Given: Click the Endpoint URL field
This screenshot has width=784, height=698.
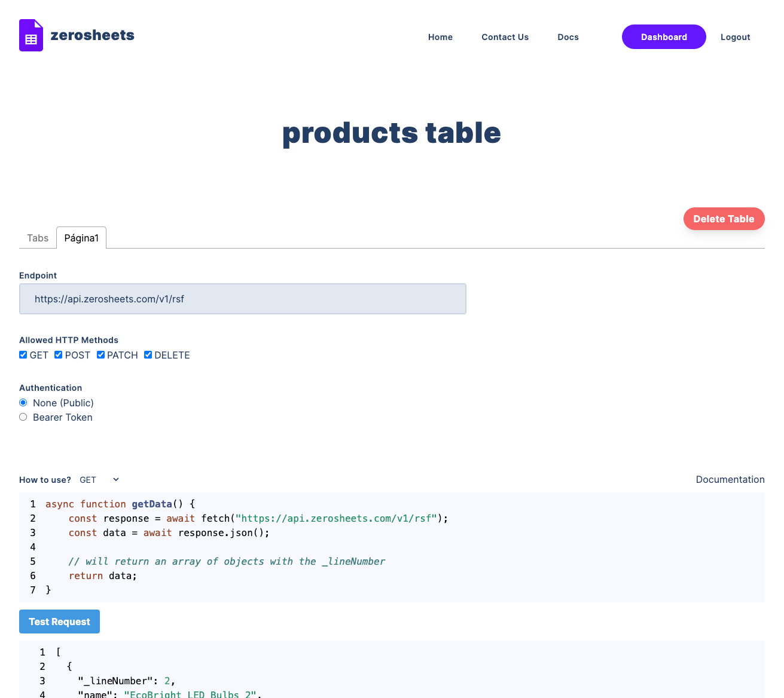Looking at the screenshot, I should coord(243,299).
